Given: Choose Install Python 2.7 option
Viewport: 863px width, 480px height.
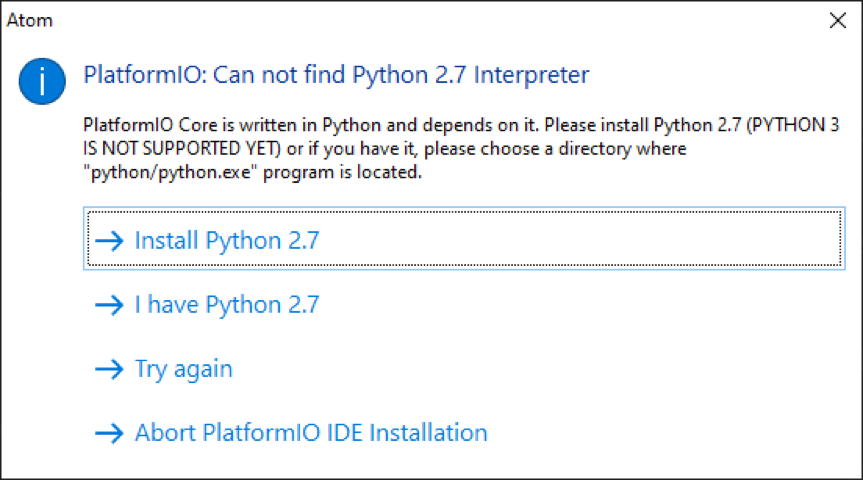Looking at the screenshot, I should (x=227, y=241).
